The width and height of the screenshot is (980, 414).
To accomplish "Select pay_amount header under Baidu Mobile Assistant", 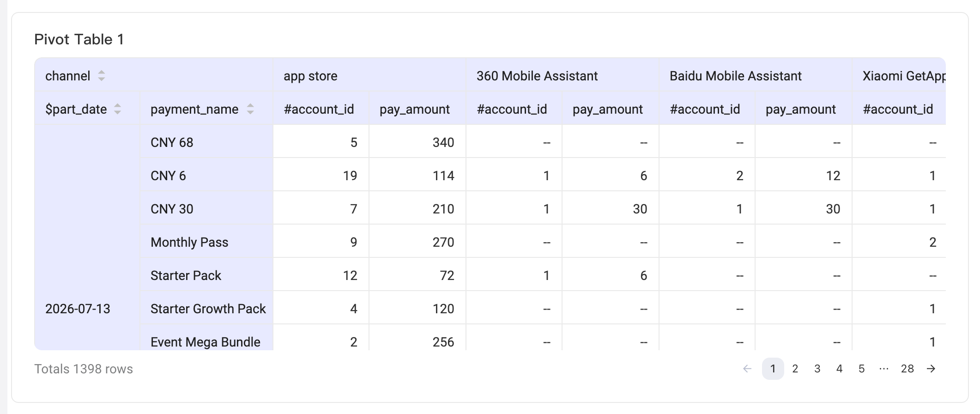I will click(x=801, y=109).
